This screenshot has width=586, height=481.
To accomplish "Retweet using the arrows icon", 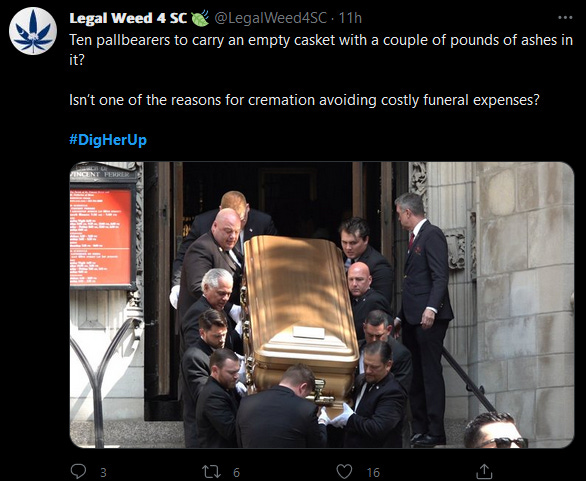I will (x=212, y=472).
